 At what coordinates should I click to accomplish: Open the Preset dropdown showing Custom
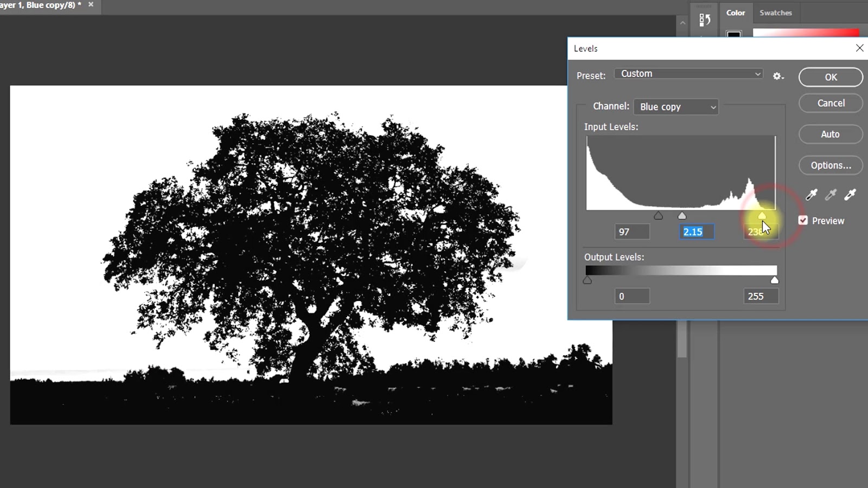point(688,73)
